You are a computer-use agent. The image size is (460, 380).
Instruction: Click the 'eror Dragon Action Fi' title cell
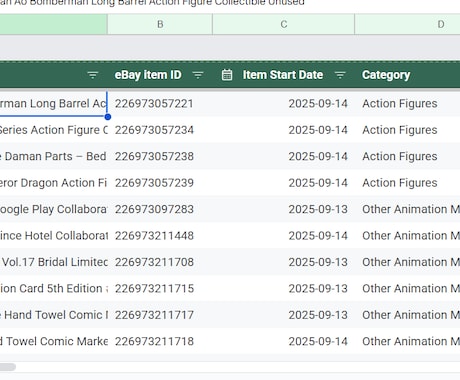[53, 183]
